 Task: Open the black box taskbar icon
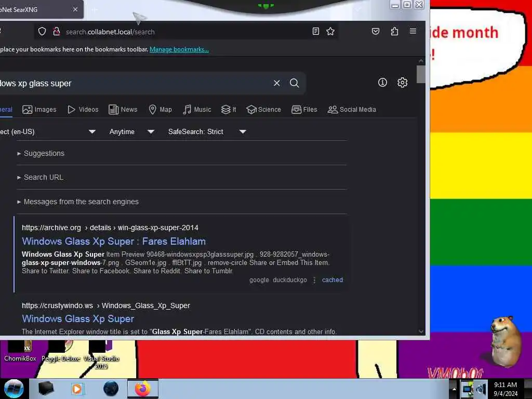coord(46,389)
